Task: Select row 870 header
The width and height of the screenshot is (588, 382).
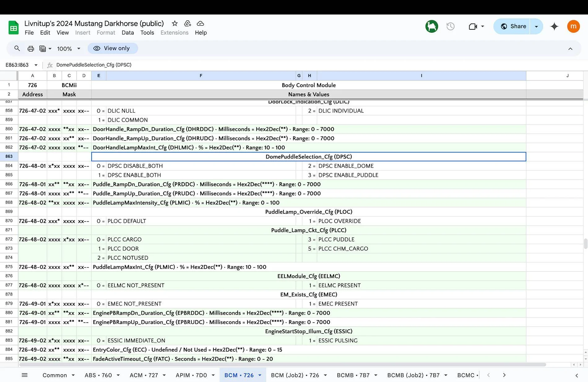Action: (9, 221)
